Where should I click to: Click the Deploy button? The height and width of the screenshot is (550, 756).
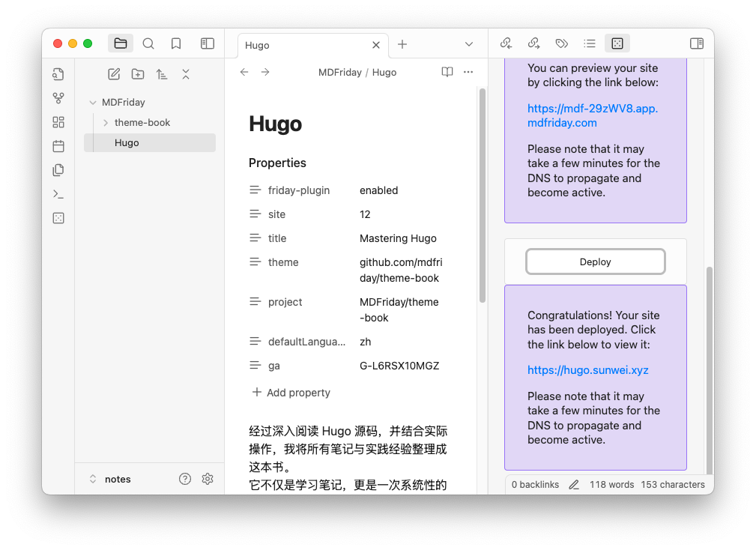tap(596, 262)
